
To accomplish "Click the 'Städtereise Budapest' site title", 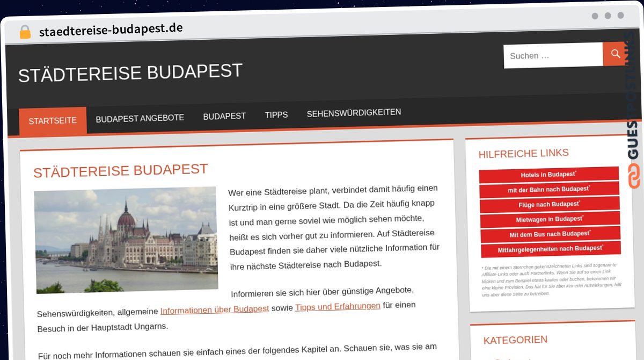I will pyautogui.click(x=130, y=73).
